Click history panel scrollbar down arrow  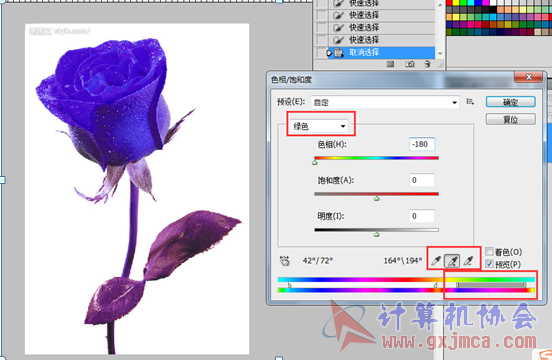[x=440, y=54]
